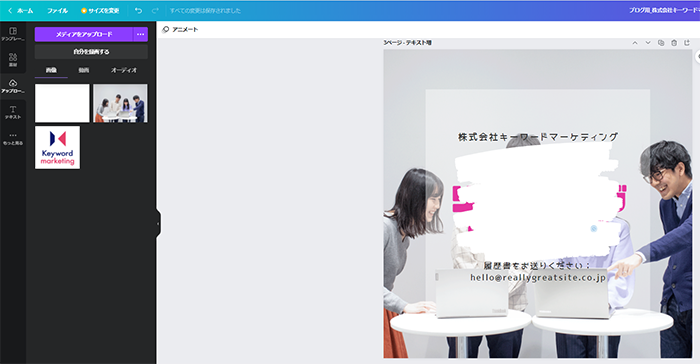The image size is (700, 364).
Task: Add a new page after this one
Action: coord(687,43)
